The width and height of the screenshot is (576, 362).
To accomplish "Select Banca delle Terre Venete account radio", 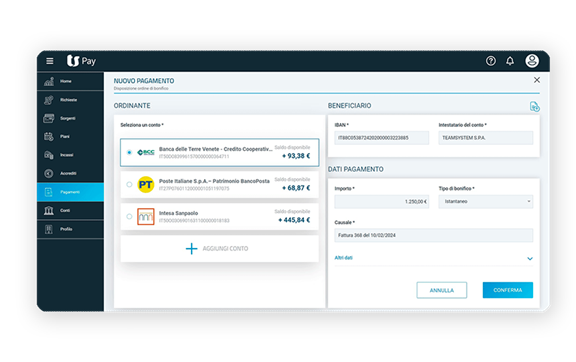I will [129, 153].
